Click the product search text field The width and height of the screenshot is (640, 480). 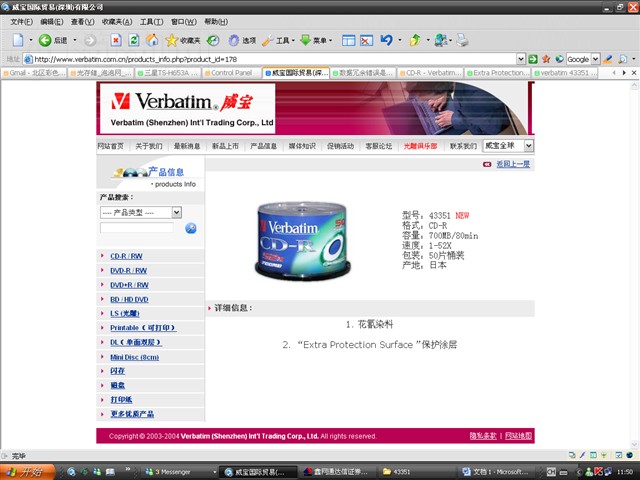coord(137,228)
